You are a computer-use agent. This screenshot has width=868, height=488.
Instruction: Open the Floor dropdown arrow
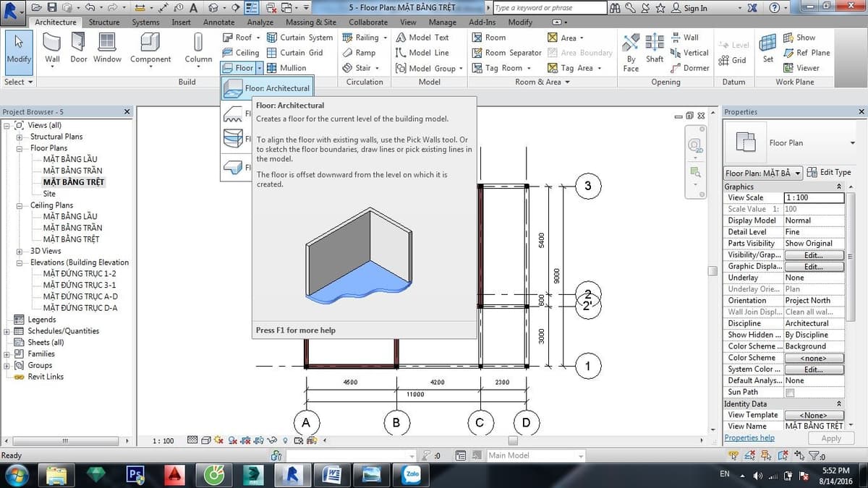tap(259, 68)
